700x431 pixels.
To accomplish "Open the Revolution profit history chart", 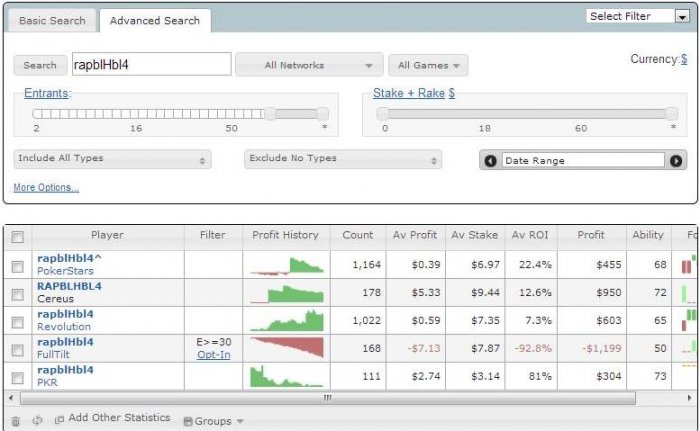I will pos(287,321).
